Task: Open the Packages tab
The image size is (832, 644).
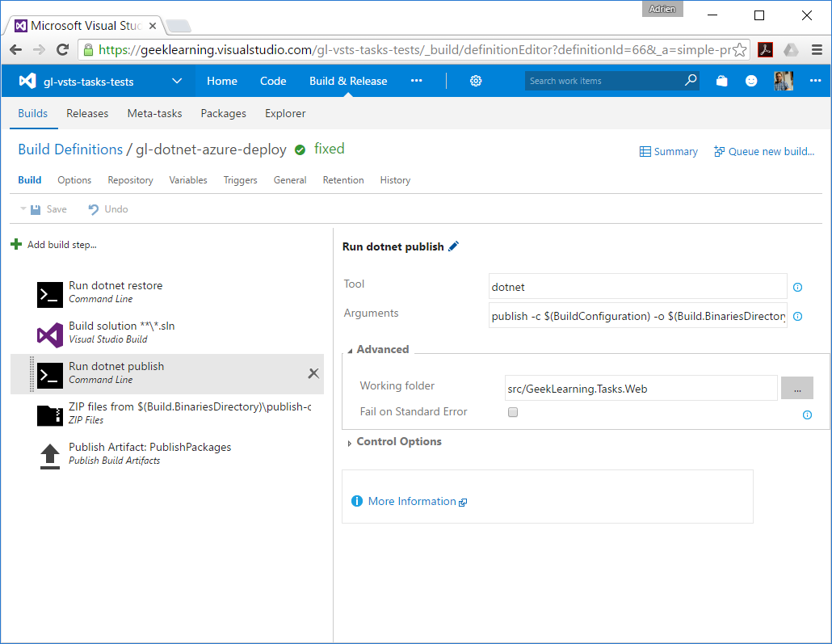Action: pos(224,113)
